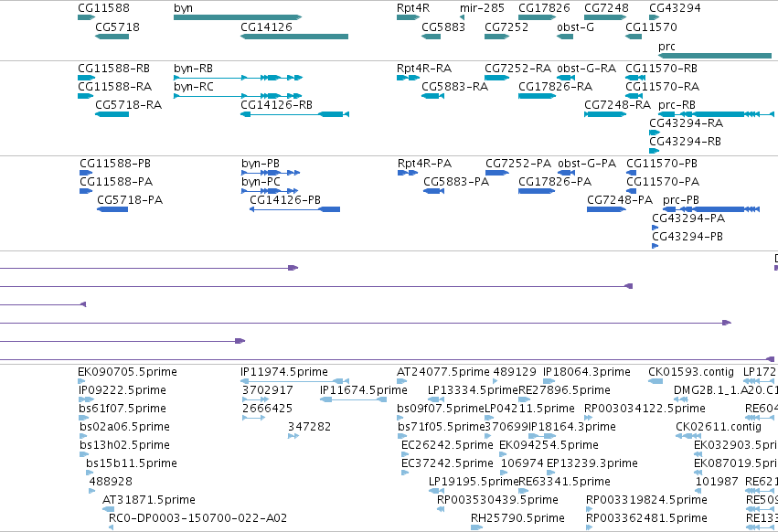Select the CG5718-PA protein label

pyautogui.click(x=130, y=200)
